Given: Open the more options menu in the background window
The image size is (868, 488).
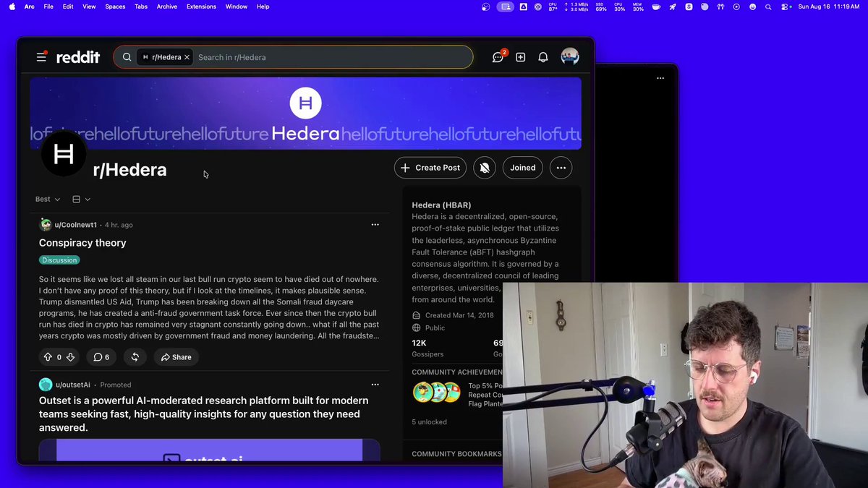Looking at the screenshot, I should tap(660, 78).
